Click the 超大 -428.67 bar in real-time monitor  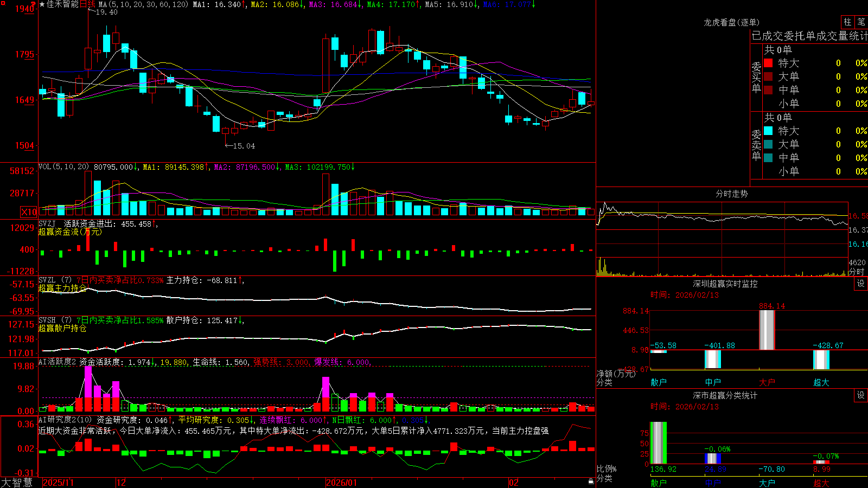[x=821, y=359]
